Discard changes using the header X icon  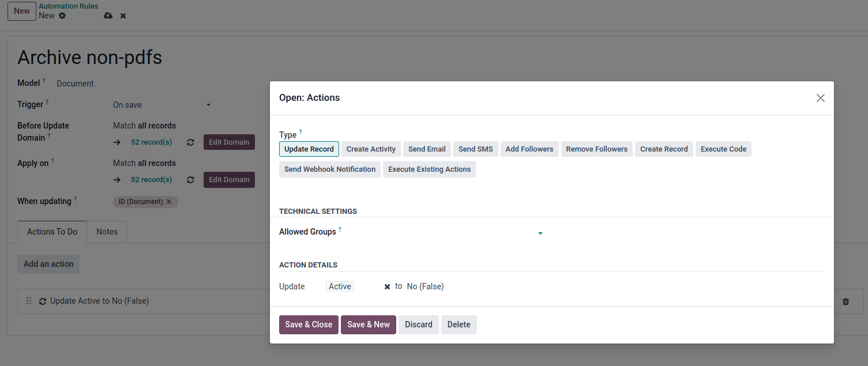pos(123,16)
